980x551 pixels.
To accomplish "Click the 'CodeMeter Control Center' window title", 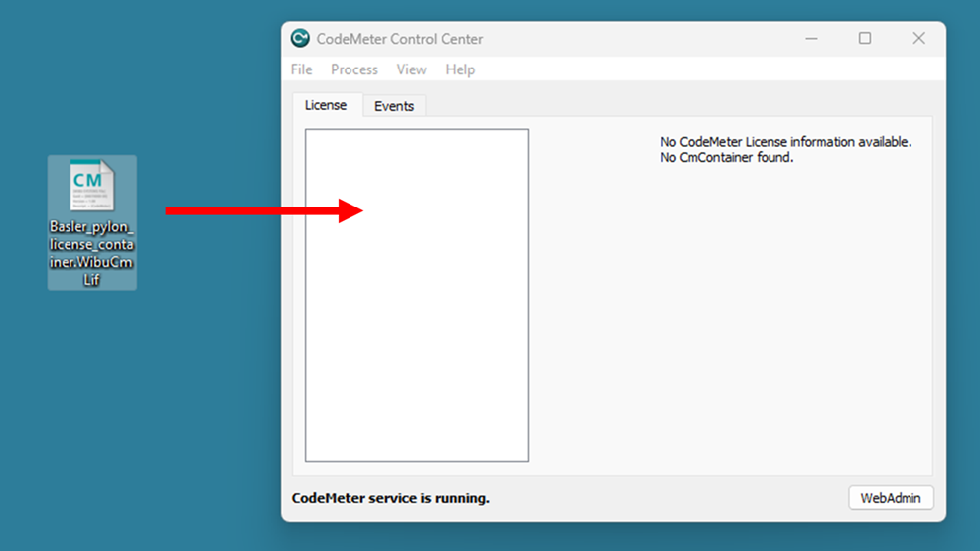I will pos(399,39).
